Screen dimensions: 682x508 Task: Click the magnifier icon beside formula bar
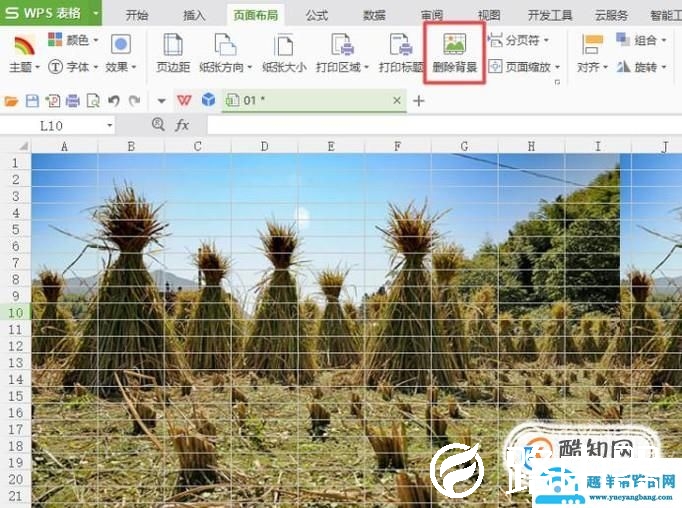click(x=158, y=125)
